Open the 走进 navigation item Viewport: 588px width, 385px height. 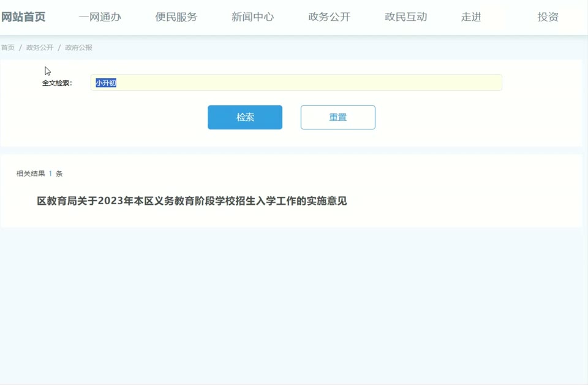471,17
